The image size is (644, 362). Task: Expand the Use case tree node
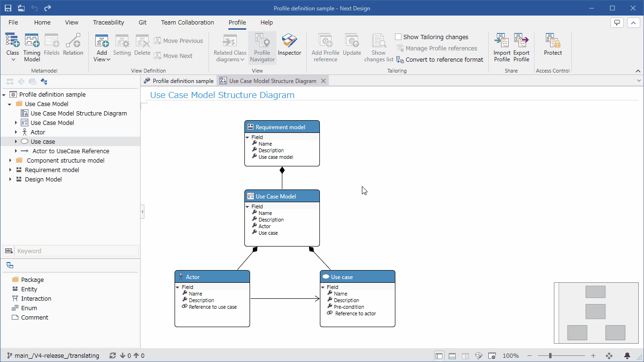(x=16, y=142)
